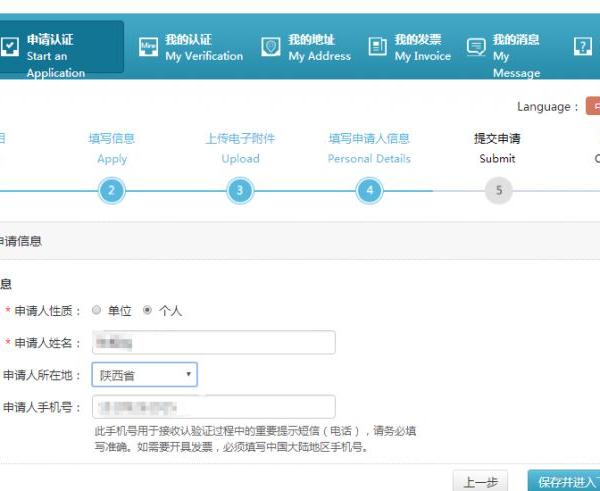Viewport: 600px width, 491px height.
Task: Click the Start an Application checkmark icon
Action: (x=9, y=46)
